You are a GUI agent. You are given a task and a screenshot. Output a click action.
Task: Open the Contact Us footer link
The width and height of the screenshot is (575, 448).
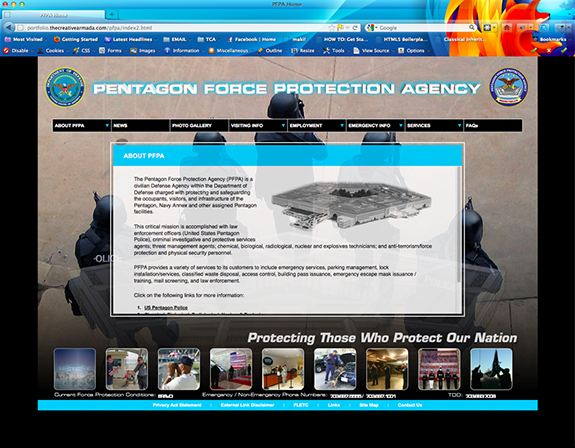tap(410, 405)
